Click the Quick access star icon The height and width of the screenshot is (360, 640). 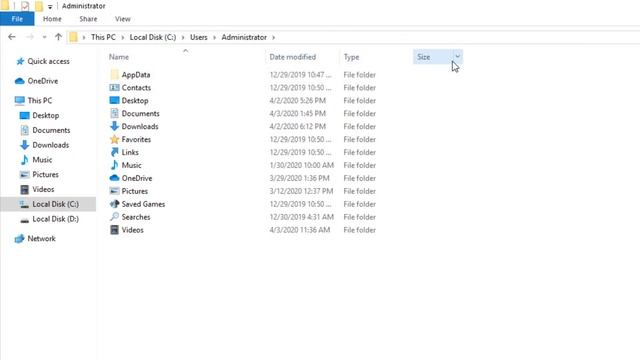(x=20, y=61)
